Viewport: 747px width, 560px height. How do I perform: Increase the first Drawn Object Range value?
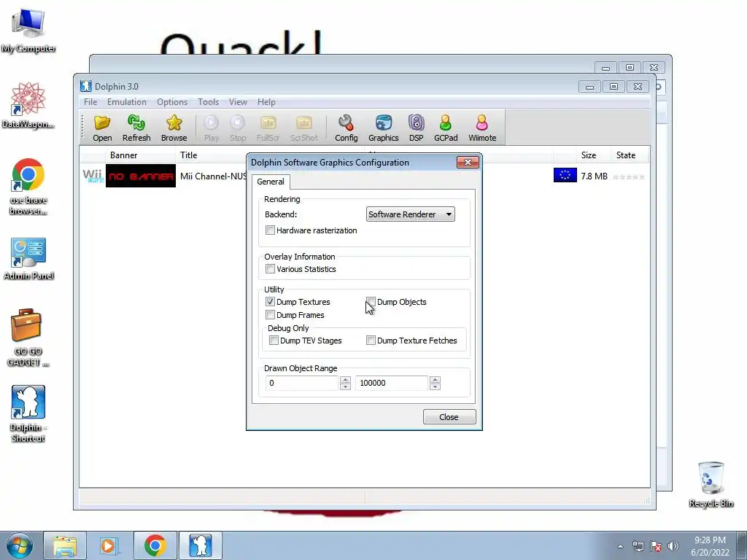[x=345, y=379]
